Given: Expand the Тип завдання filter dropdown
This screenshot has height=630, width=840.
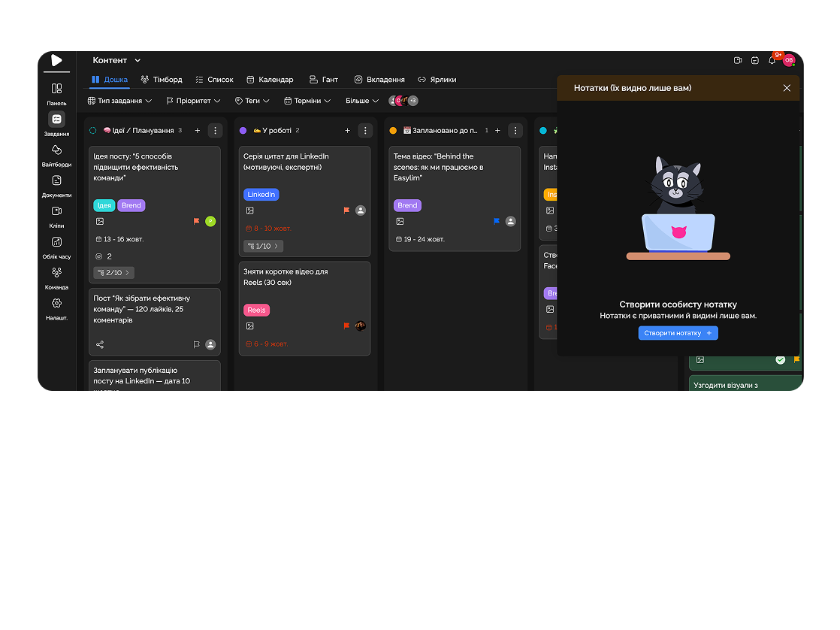Looking at the screenshot, I should click(x=119, y=101).
